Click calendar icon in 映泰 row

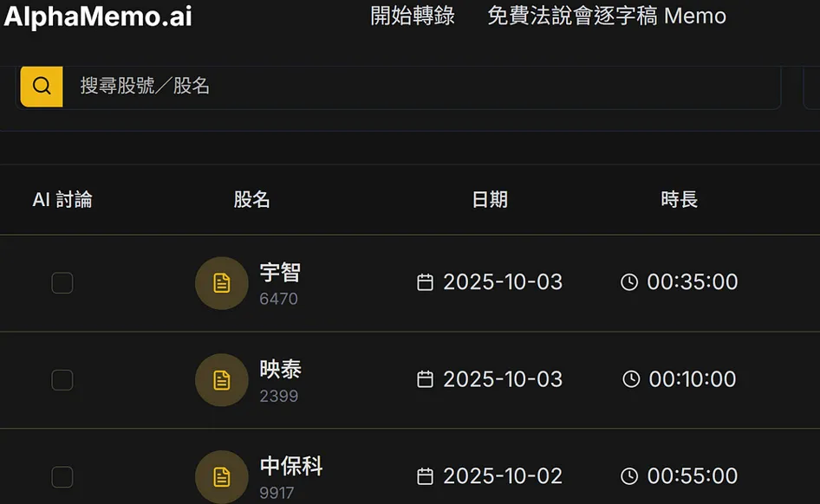tap(425, 379)
